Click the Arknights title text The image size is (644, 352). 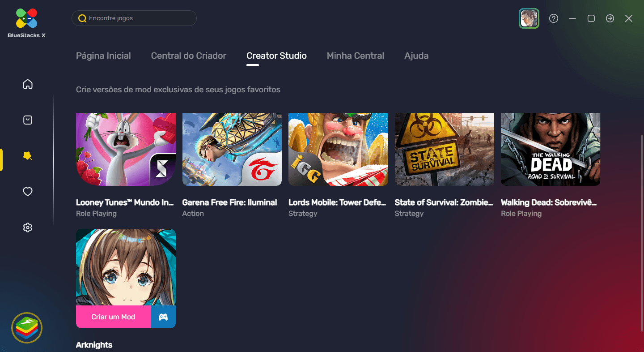[x=94, y=345]
